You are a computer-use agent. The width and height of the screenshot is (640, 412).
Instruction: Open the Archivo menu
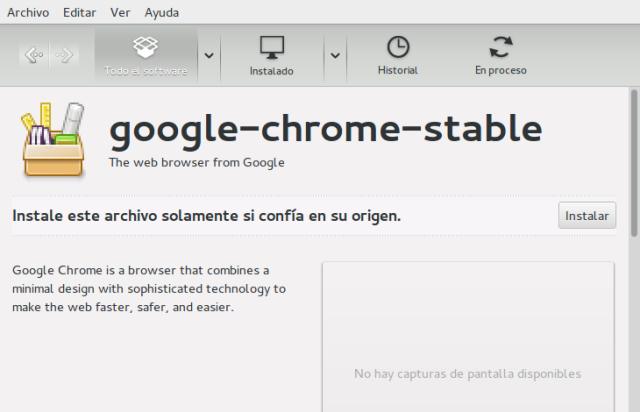coord(27,13)
